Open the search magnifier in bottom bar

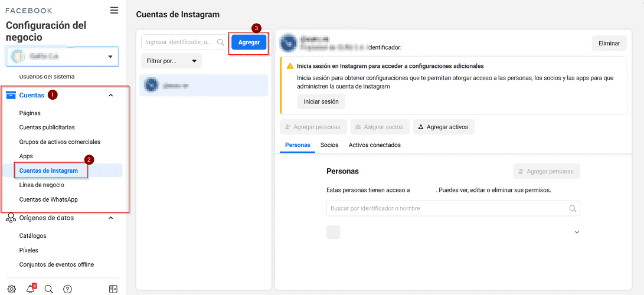[48, 289]
